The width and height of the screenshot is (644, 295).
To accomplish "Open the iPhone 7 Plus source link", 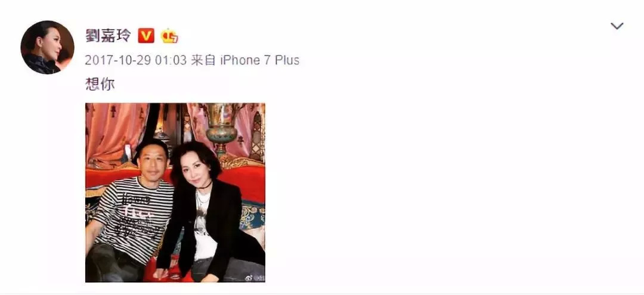I will 260,60.
